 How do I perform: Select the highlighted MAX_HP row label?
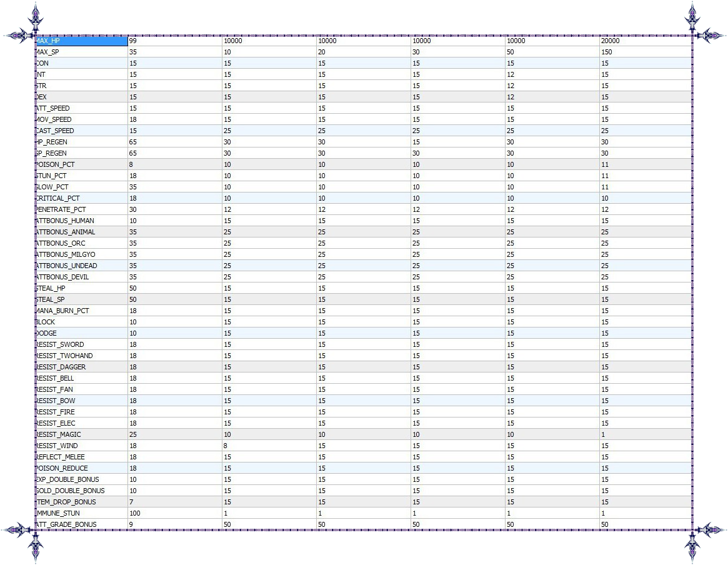click(x=81, y=41)
